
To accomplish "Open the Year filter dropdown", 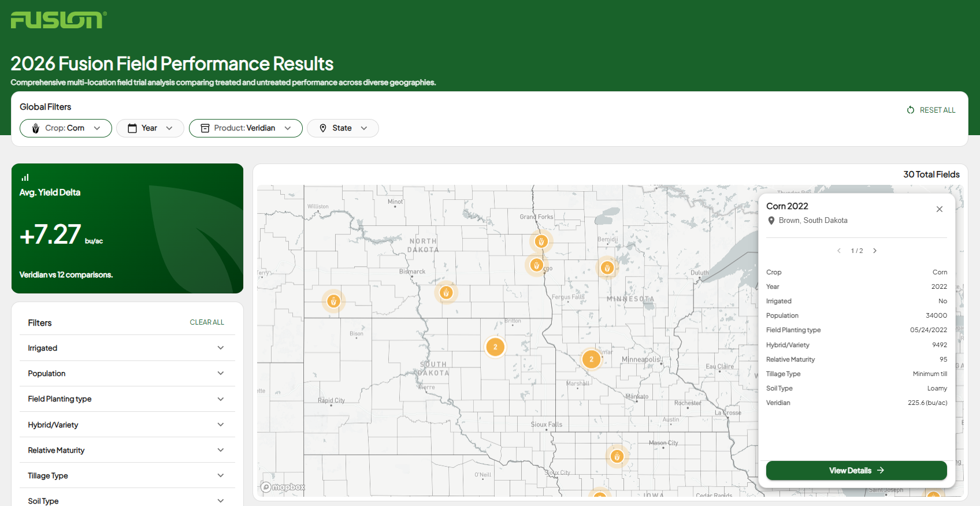I will pos(150,128).
